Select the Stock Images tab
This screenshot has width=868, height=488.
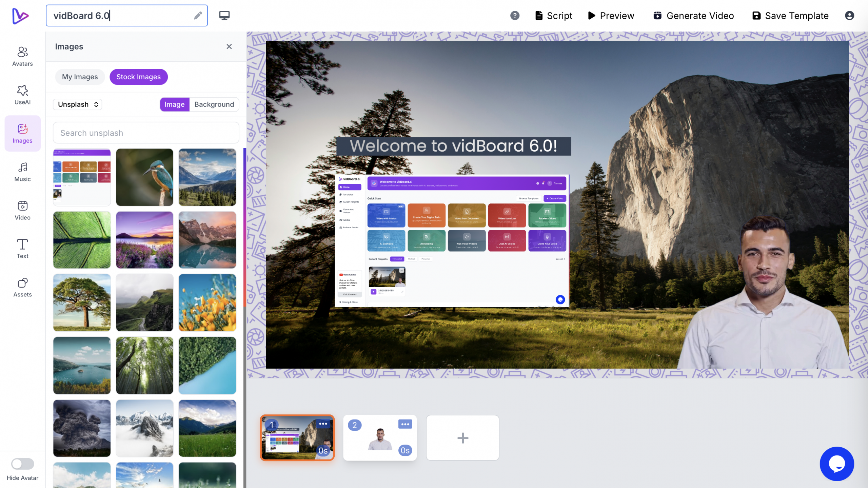[138, 77]
